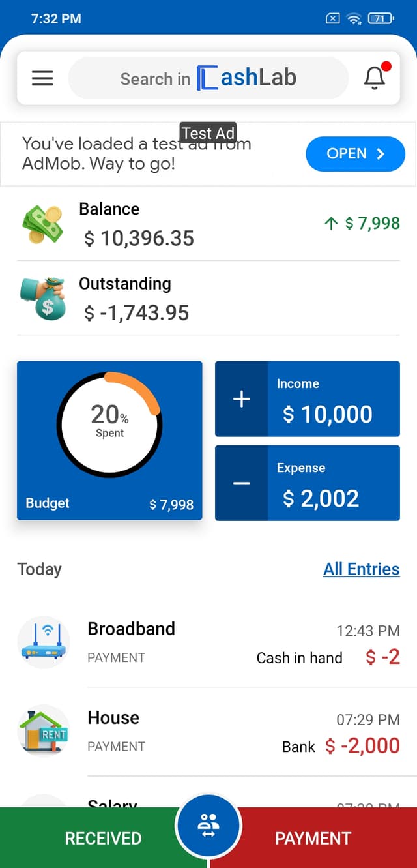The height and width of the screenshot is (868, 417).
Task: Tap the Broadband router icon
Action: coord(43,642)
